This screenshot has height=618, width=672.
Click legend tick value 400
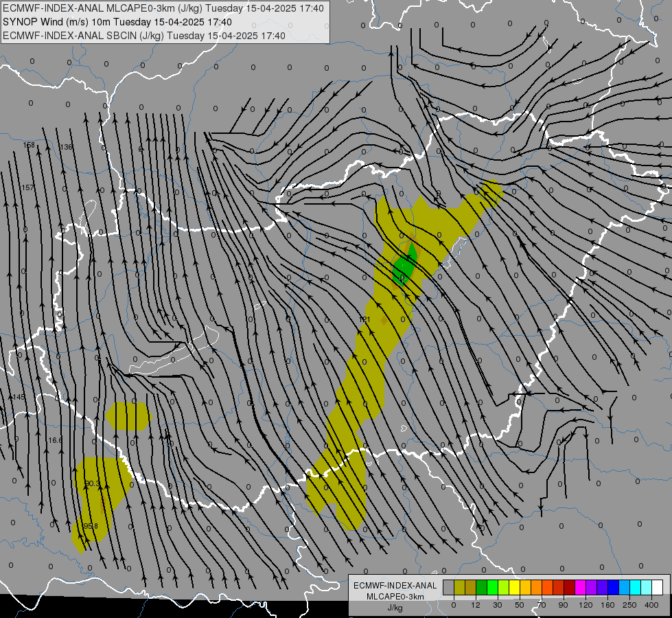[x=651, y=605]
